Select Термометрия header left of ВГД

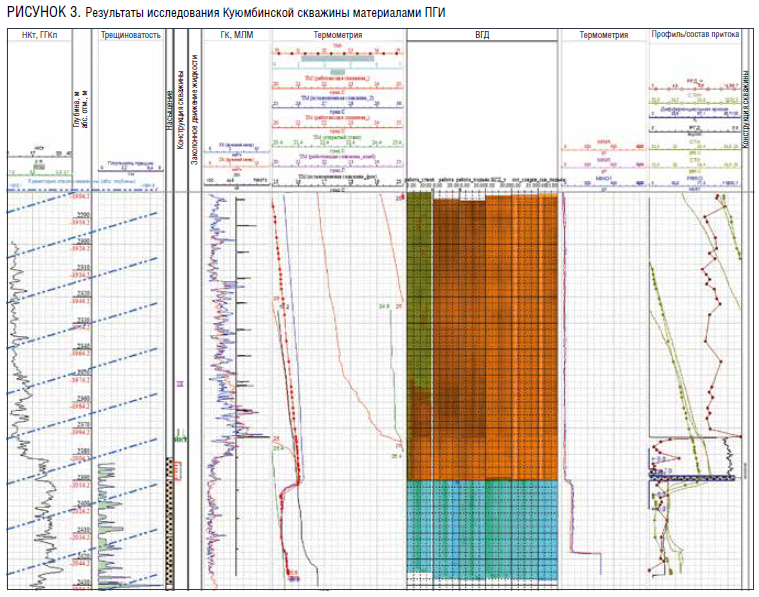click(338, 36)
